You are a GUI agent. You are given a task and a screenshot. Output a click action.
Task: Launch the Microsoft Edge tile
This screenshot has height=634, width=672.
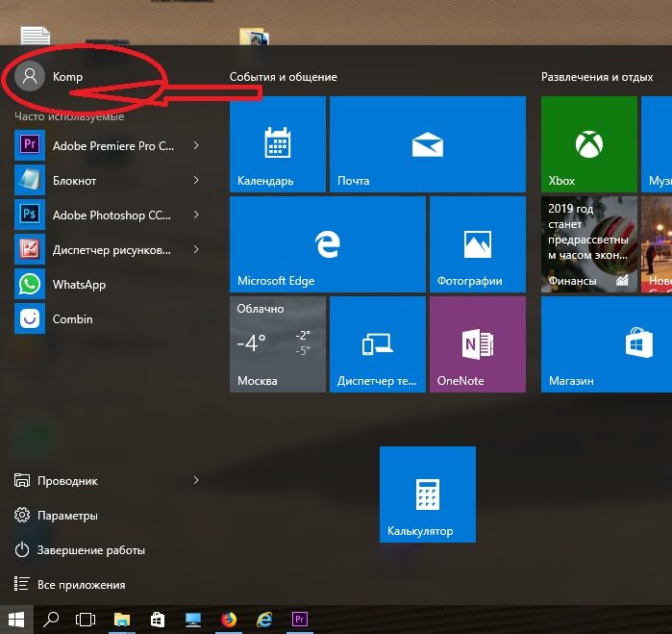328,244
